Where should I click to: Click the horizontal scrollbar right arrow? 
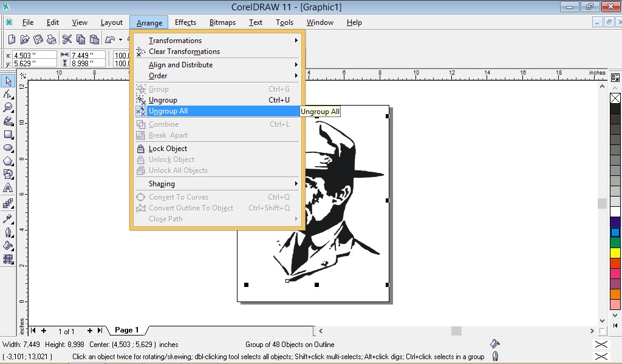(592, 331)
